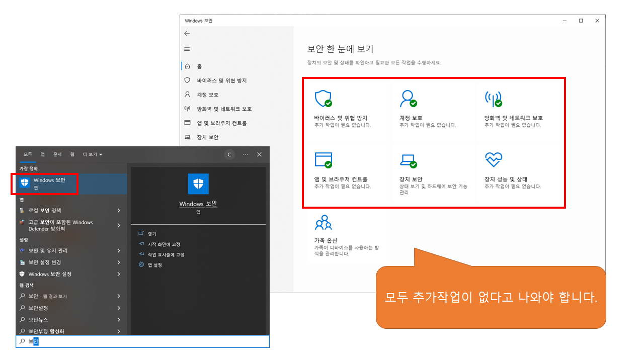
Task: Select 방화벽 및 네트워크 보호 sidebar item
Action: coord(224,109)
